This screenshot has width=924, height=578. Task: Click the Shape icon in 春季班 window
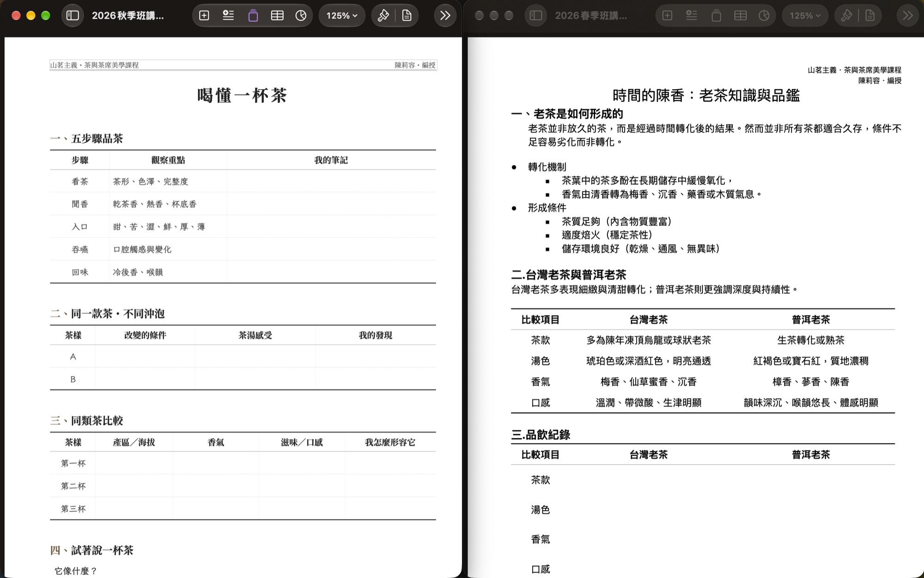pyautogui.click(x=716, y=16)
